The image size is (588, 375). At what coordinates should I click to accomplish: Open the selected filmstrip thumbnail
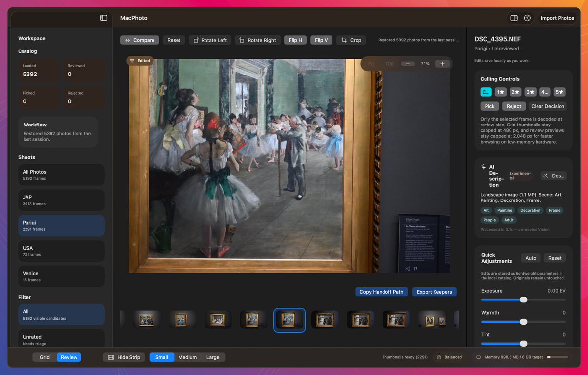coord(289,320)
